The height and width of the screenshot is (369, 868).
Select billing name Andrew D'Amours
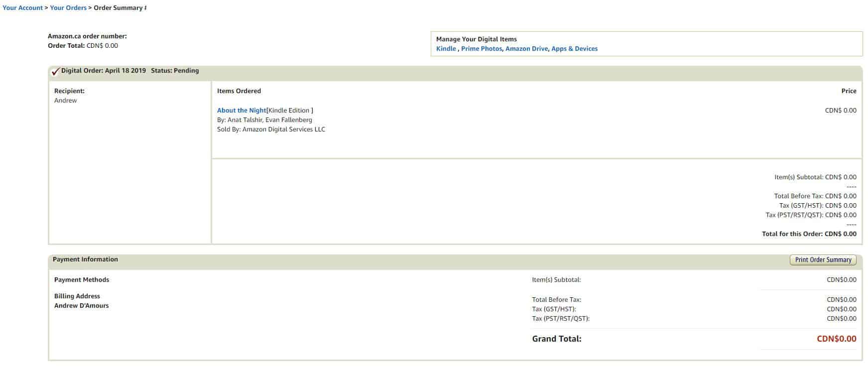click(x=81, y=306)
